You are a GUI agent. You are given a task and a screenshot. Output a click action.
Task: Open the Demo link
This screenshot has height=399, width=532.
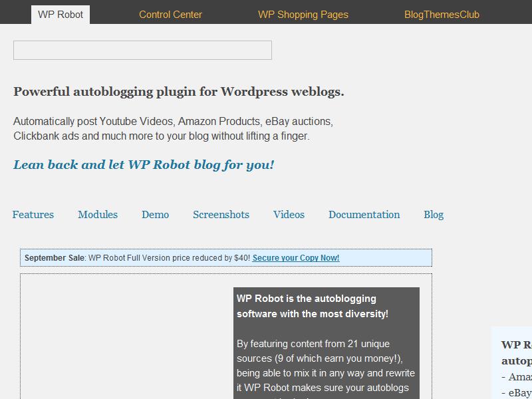point(156,214)
